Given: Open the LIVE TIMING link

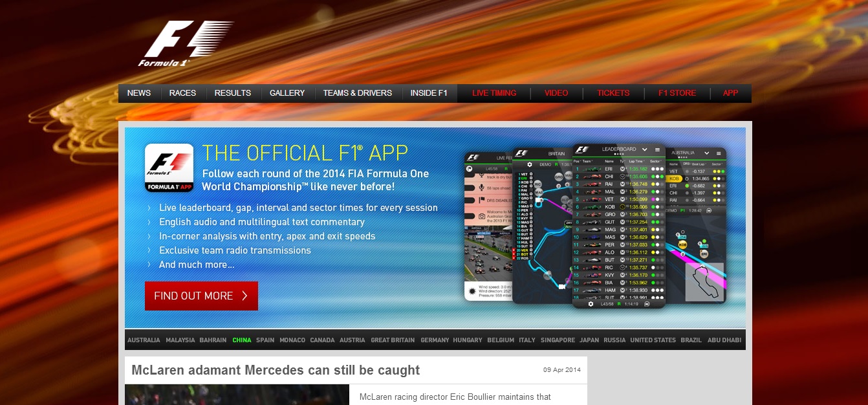Looking at the screenshot, I should 494,93.
